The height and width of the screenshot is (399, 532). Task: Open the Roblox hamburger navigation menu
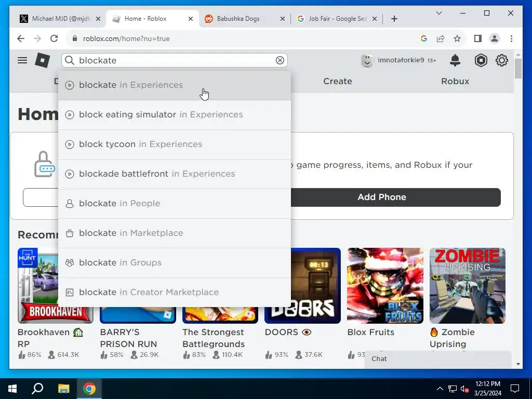[x=22, y=60]
